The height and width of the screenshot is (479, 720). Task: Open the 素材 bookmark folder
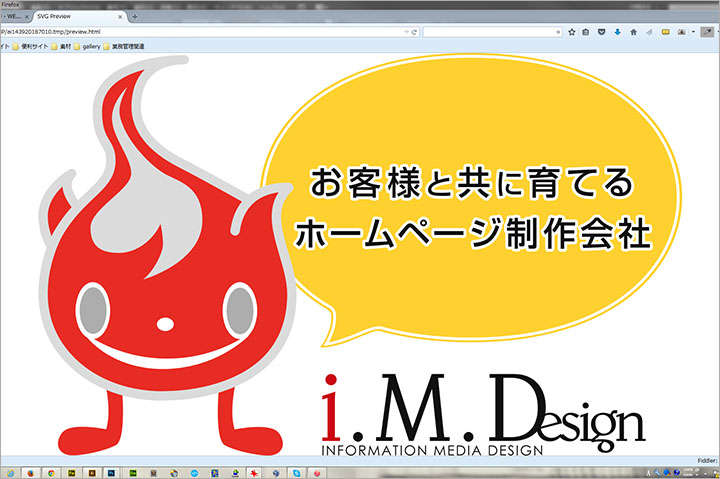coord(61,46)
